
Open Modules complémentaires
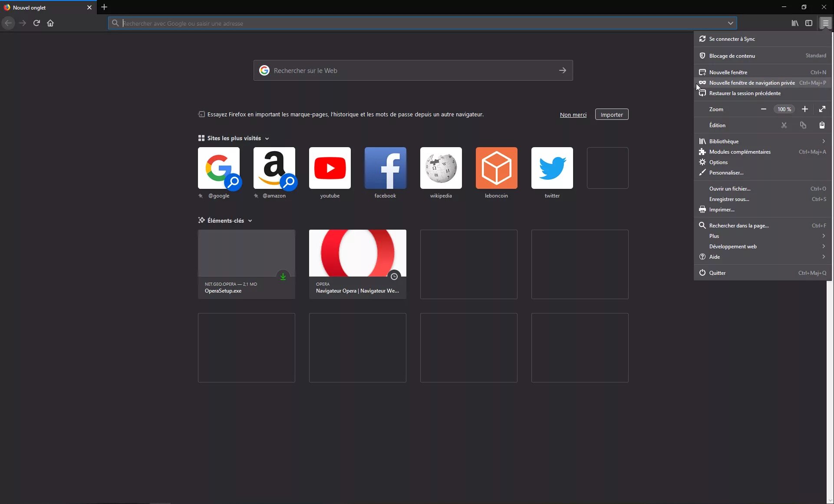coord(762,152)
